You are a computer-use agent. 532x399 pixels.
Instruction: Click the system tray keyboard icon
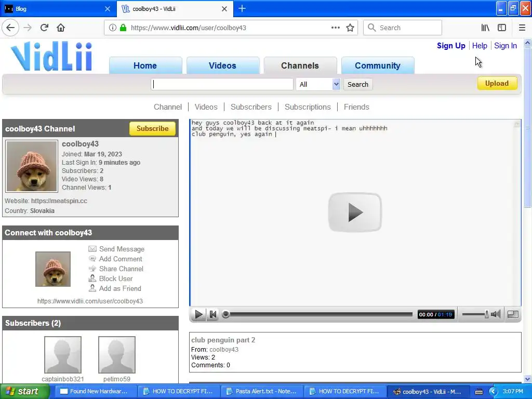(x=478, y=392)
